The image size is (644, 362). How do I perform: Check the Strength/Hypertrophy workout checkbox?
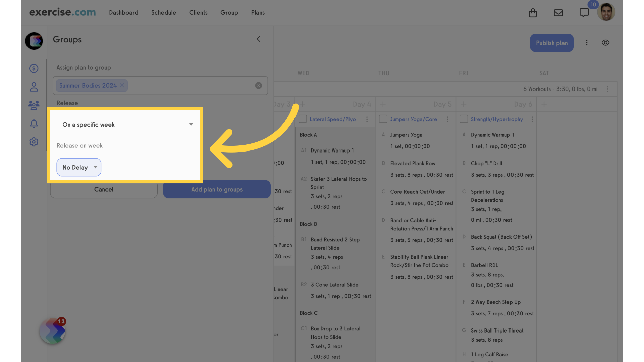(x=464, y=119)
